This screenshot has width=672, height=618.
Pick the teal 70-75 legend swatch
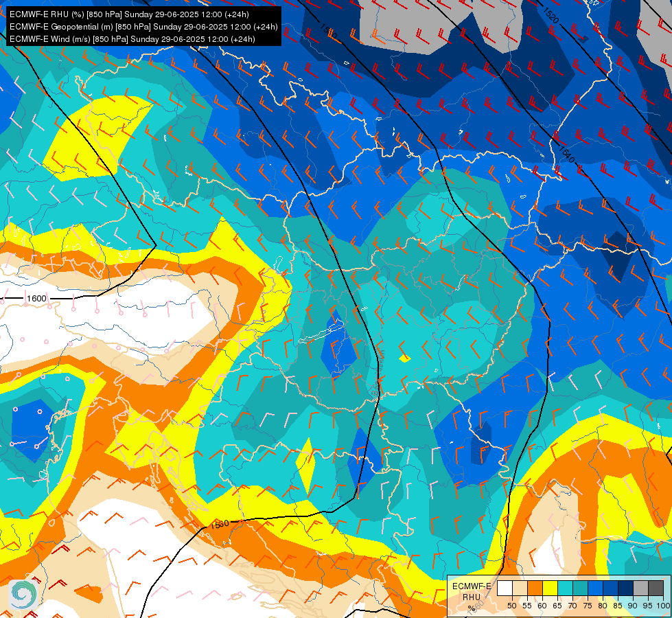tap(580, 588)
